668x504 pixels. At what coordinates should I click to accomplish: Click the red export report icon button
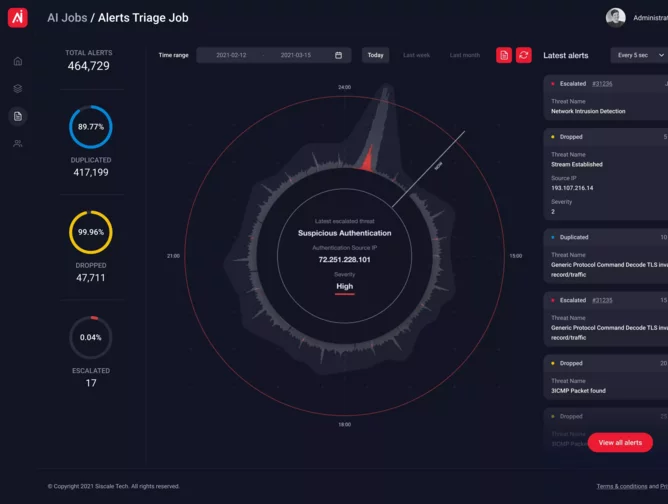pos(504,55)
